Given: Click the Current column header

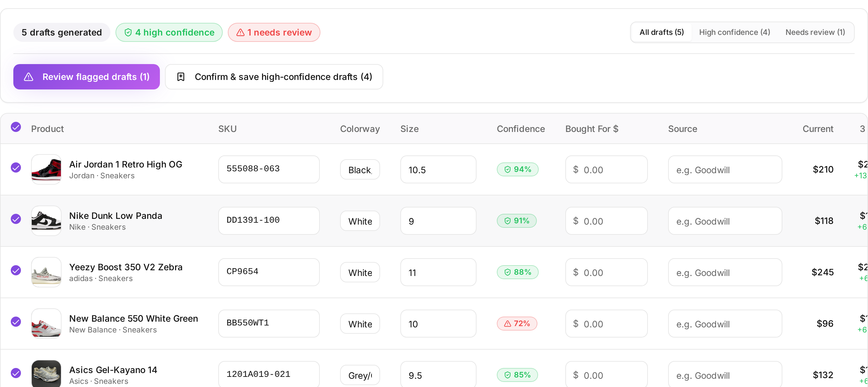Looking at the screenshot, I should pyautogui.click(x=818, y=129).
